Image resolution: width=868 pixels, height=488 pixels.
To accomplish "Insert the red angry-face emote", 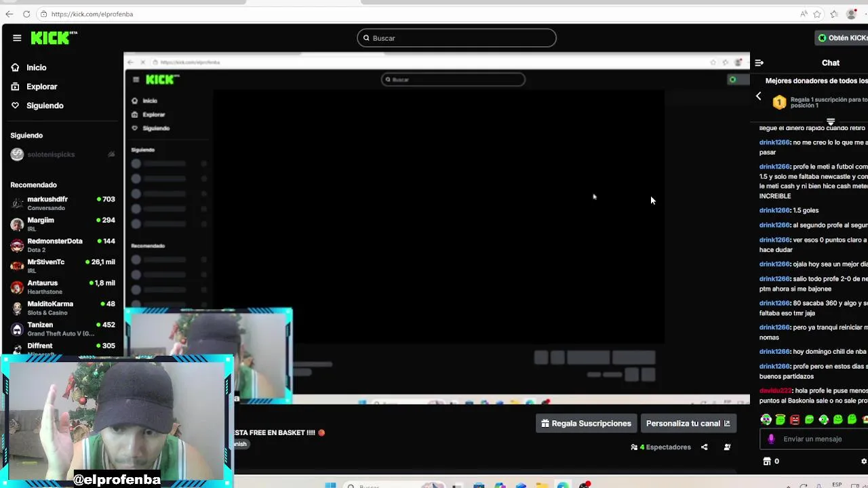I will 795,420.
